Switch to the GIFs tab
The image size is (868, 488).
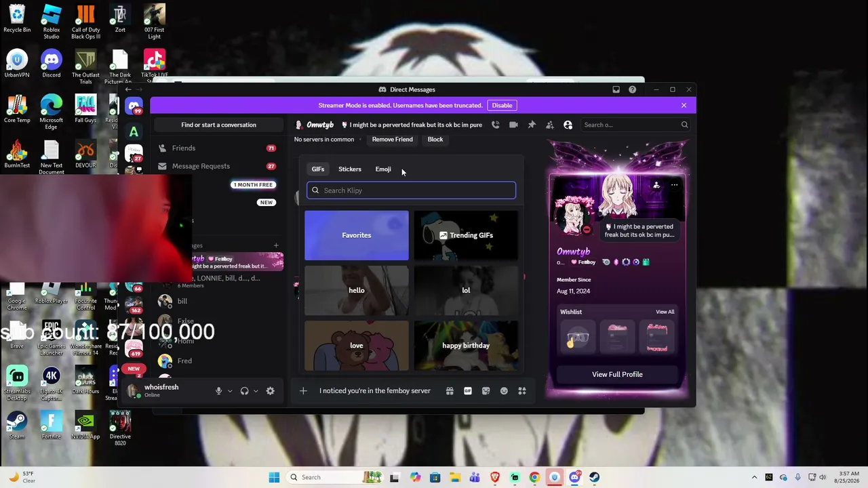tap(318, 169)
